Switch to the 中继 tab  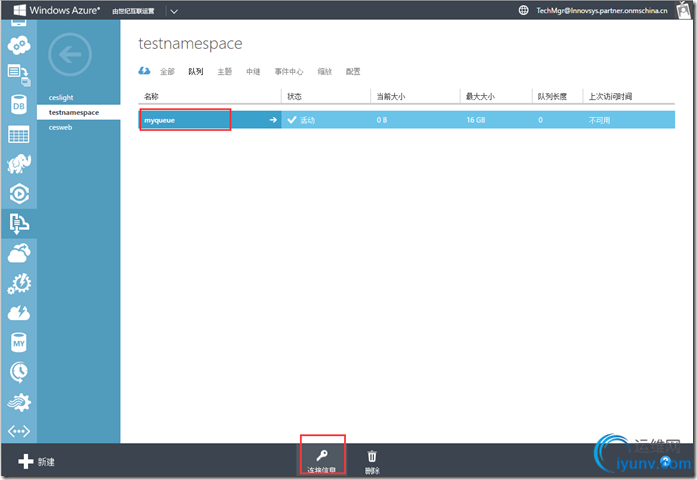(253, 72)
